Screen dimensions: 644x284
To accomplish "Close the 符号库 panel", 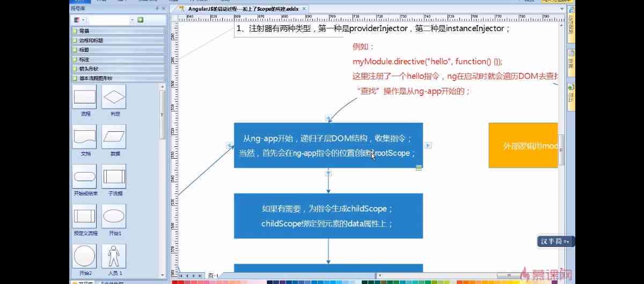I will tap(164, 8).
